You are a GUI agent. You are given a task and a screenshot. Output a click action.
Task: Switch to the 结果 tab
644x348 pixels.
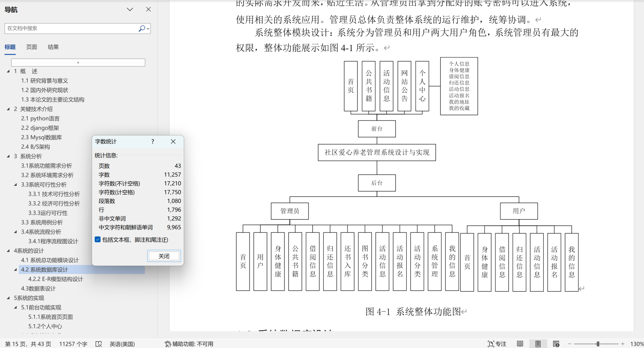pos(53,47)
